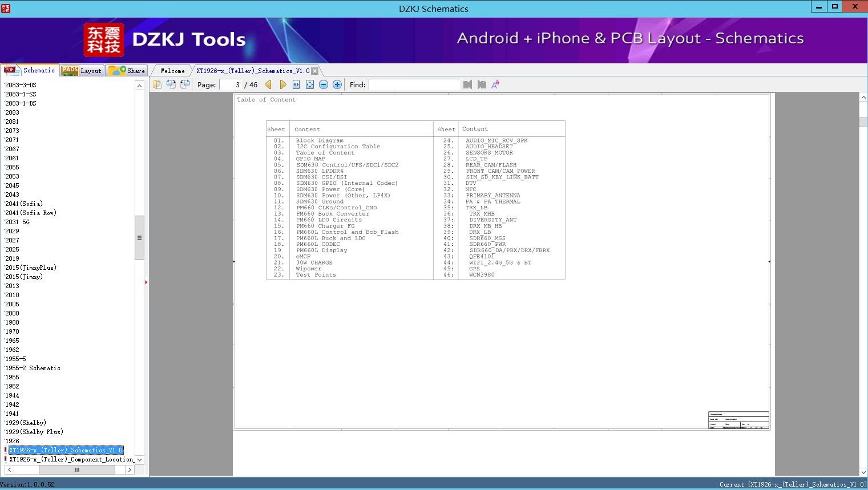Collapse the sidebar with the red arrow
Screen dimensions: 868x490
[146, 282]
